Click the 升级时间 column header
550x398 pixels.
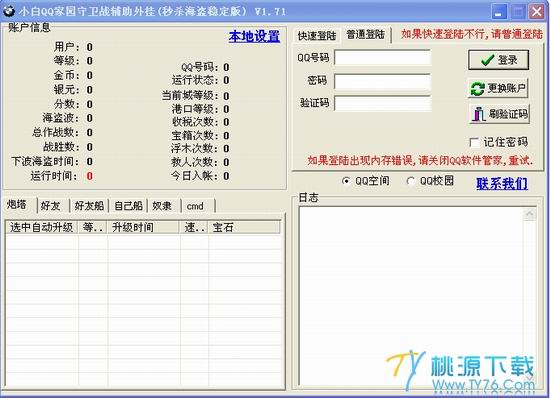pyautogui.click(x=144, y=227)
